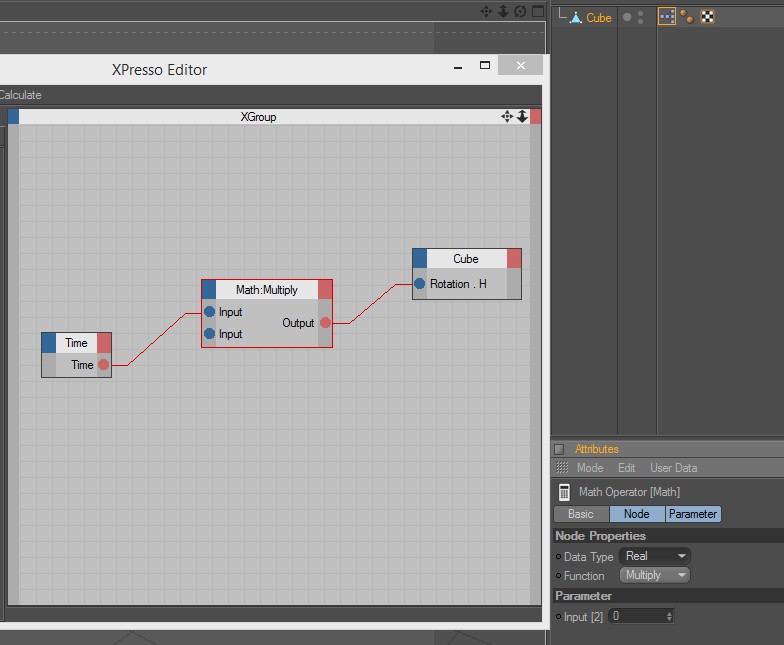
Task: Open the Data Type Real dropdown
Action: [x=654, y=556]
